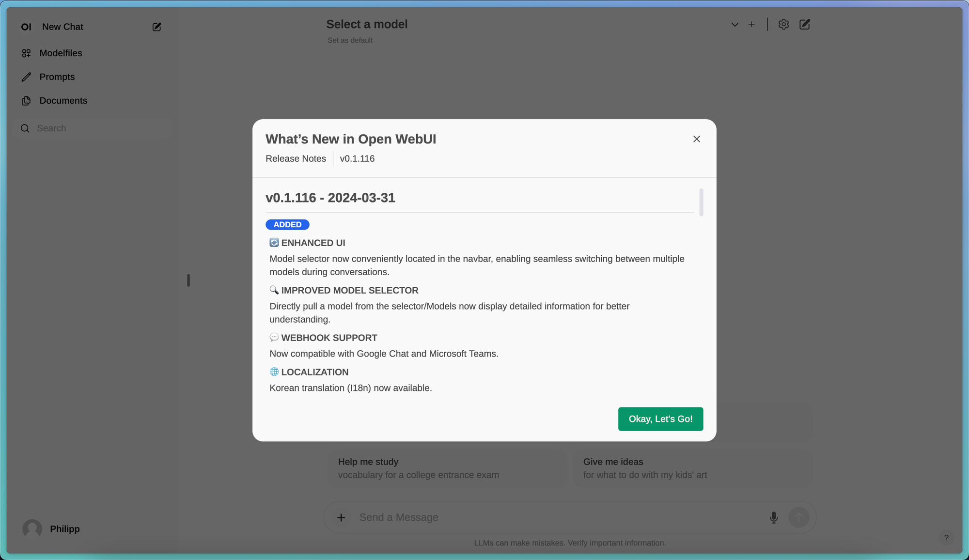The image size is (969, 560).
Task: Click the New Chat label
Action: (63, 27)
